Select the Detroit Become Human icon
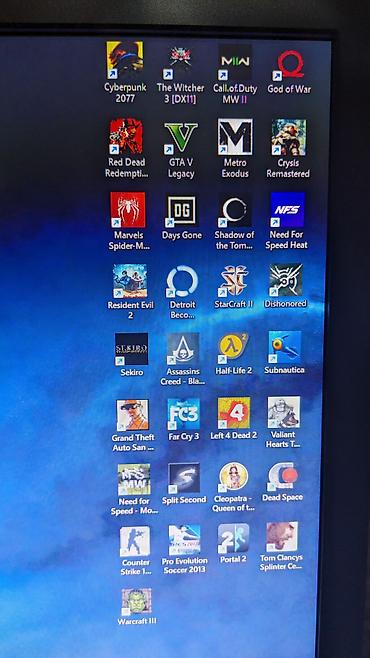 [182, 281]
